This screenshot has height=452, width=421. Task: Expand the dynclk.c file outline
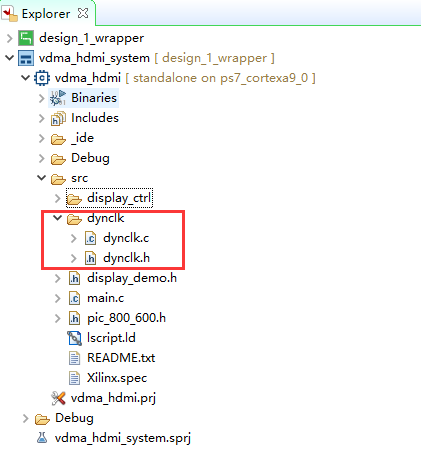pyautogui.click(x=73, y=238)
